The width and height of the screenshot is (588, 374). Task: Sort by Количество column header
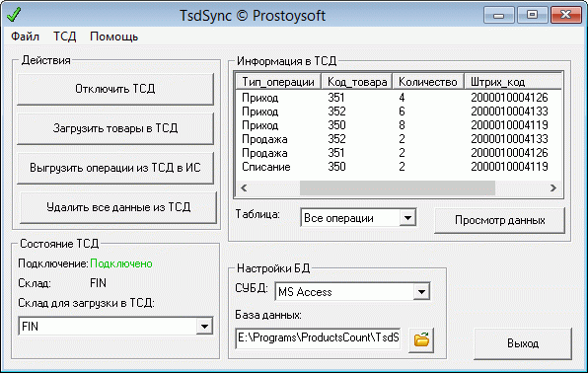click(428, 81)
